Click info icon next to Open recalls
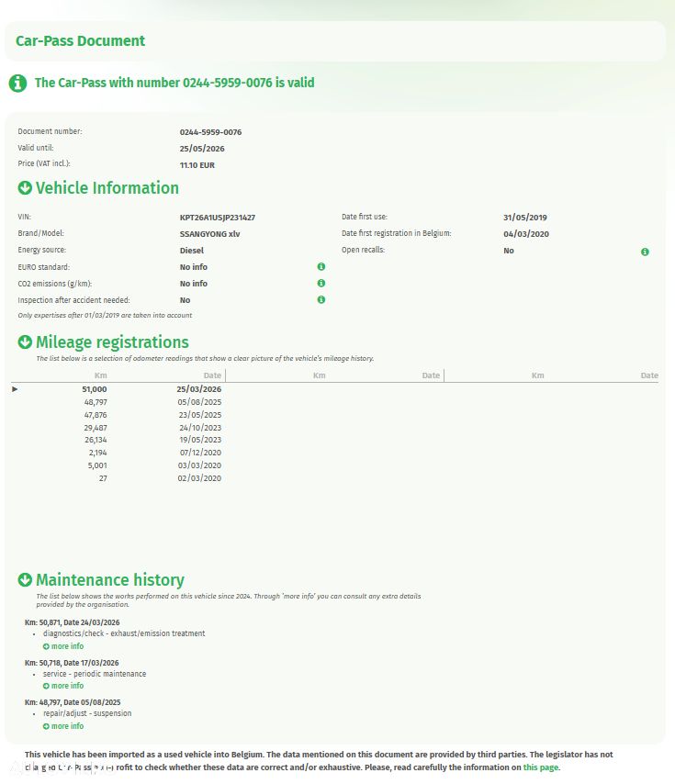Viewport: 675px width, 784px height. pyautogui.click(x=645, y=252)
